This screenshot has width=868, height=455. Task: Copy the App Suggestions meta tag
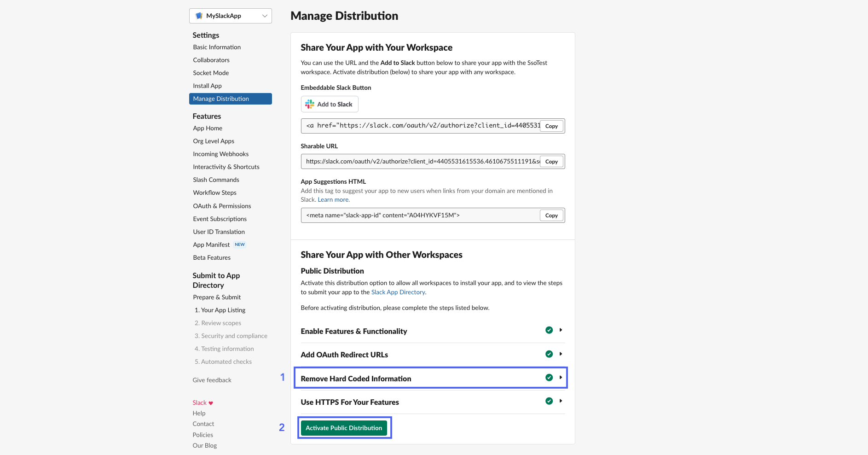[551, 215]
